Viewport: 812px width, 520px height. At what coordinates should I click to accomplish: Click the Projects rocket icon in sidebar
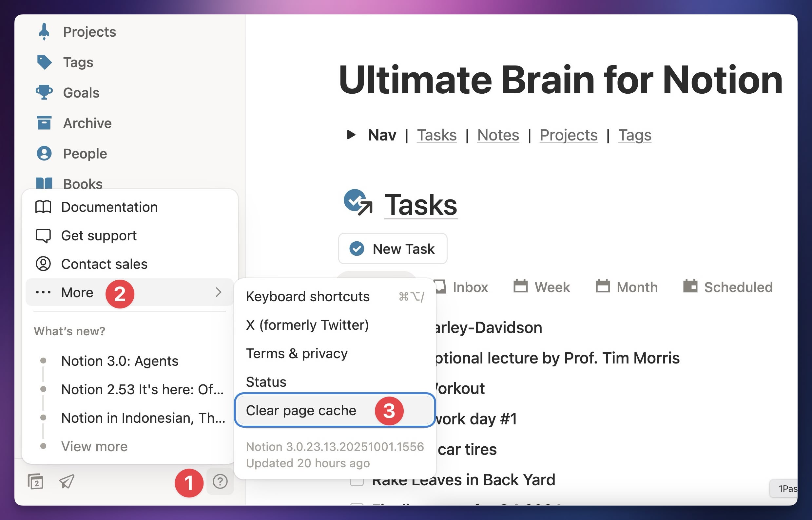coord(44,32)
